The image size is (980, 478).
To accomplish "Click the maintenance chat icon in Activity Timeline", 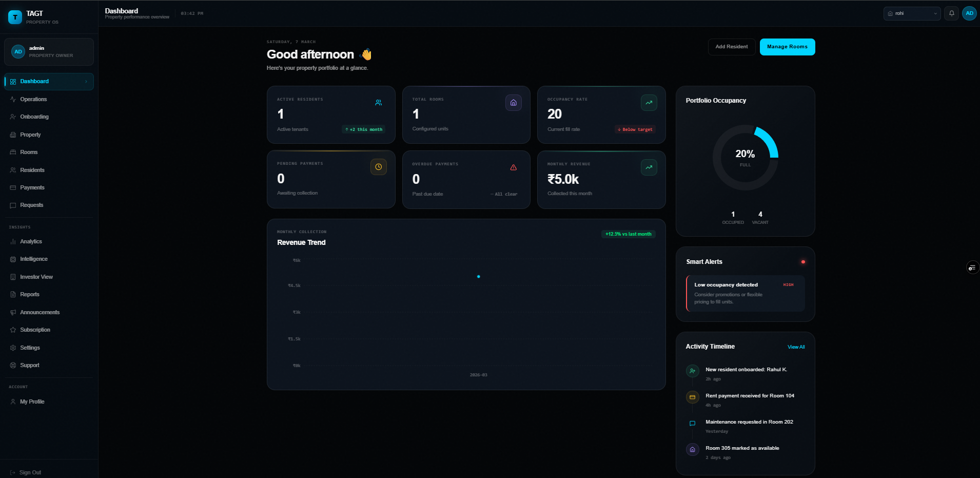I will (x=692, y=424).
